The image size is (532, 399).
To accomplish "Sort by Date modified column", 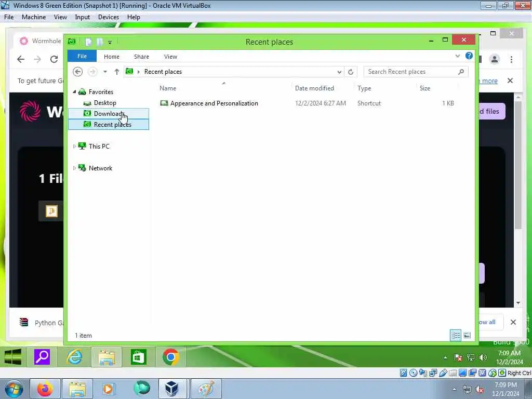I will pyautogui.click(x=314, y=88).
